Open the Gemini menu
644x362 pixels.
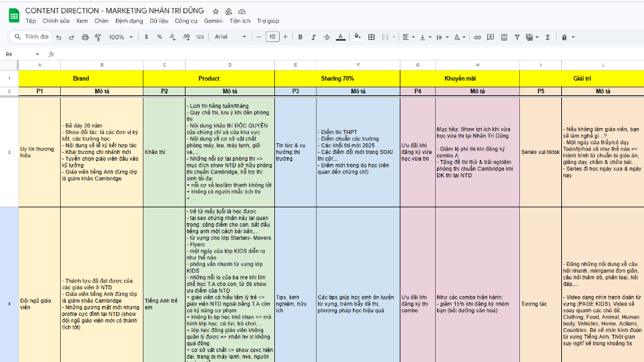coord(213,21)
